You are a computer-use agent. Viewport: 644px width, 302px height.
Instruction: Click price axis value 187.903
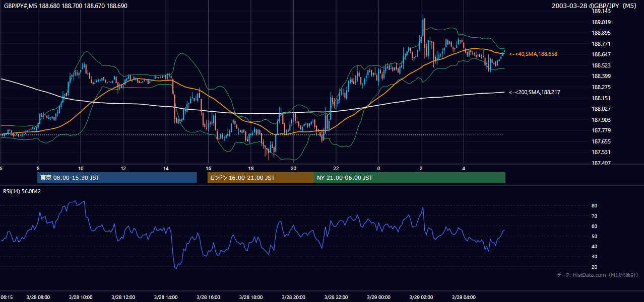(x=601, y=120)
